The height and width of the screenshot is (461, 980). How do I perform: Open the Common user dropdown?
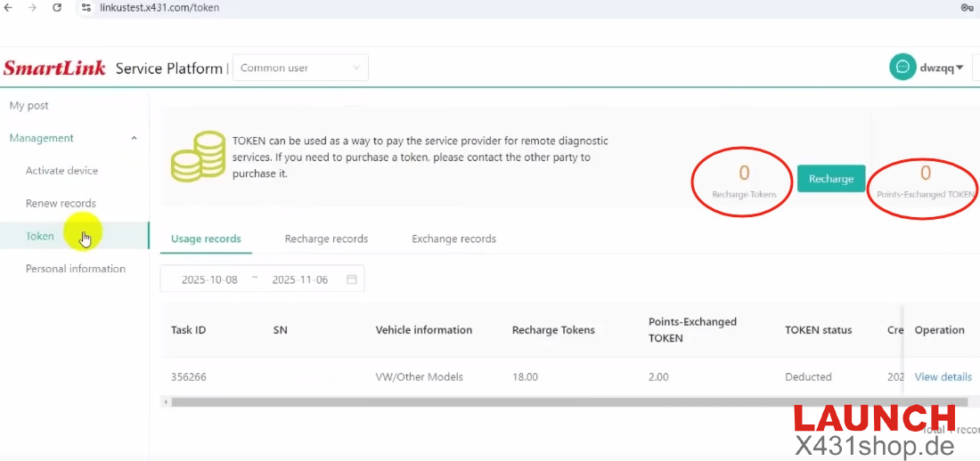tap(300, 68)
